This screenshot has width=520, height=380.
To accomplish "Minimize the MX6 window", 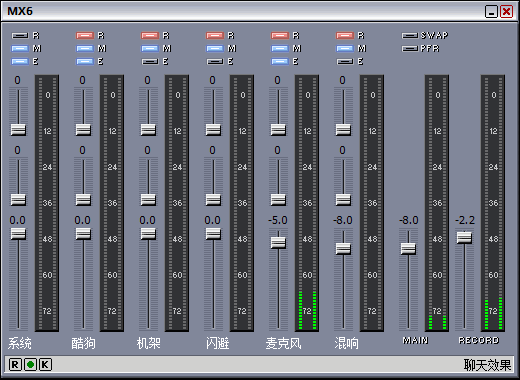I will point(491,12).
